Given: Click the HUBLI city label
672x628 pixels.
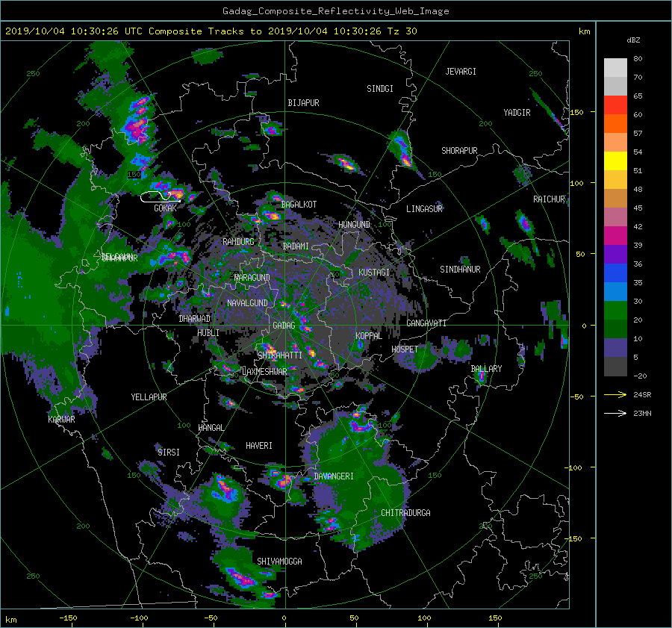Looking at the screenshot, I should click(x=208, y=333).
